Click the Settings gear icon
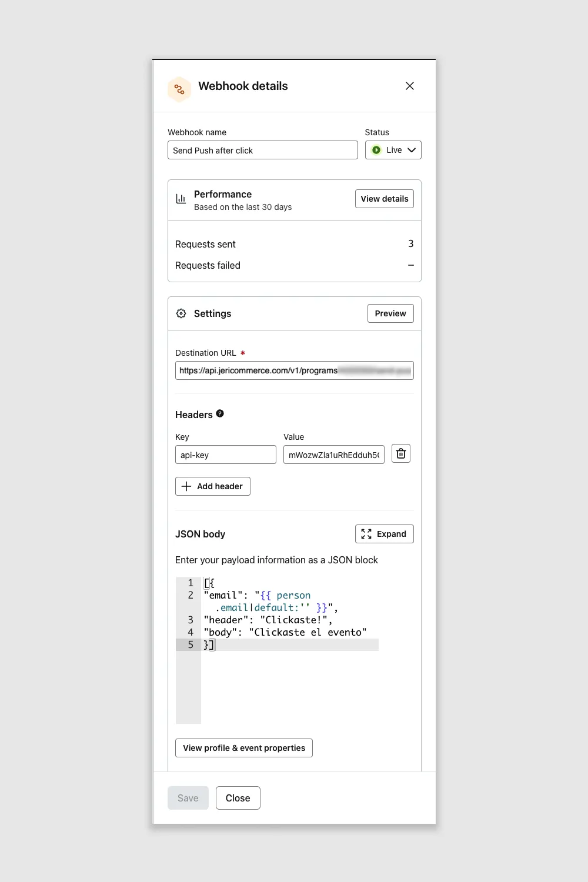 (181, 313)
